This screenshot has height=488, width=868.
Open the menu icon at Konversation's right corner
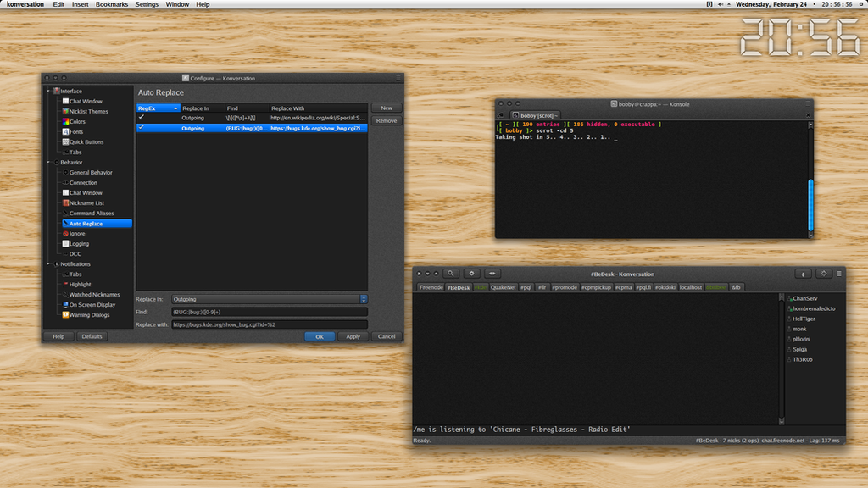[x=839, y=274]
